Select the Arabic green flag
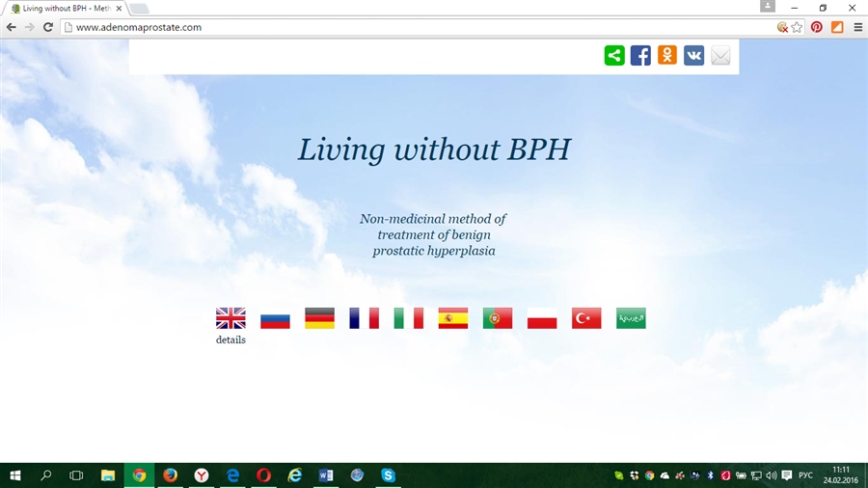868x488 pixels. coord(631,318)
